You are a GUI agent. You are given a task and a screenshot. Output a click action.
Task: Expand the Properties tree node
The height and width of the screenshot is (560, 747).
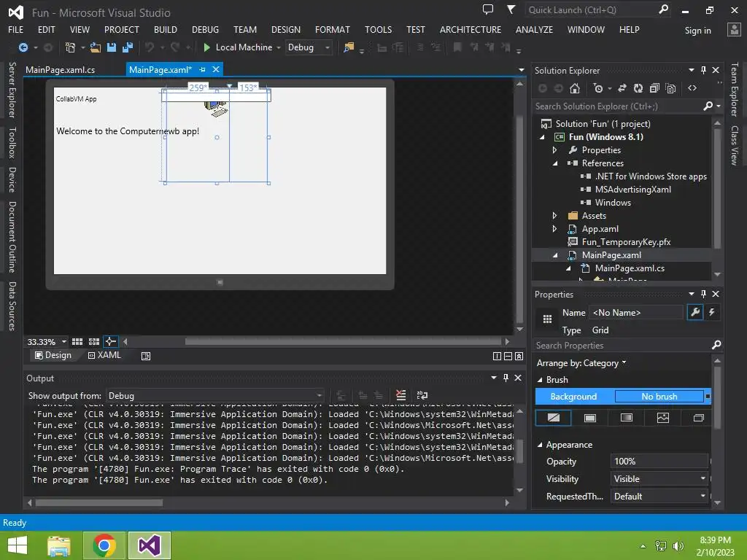point(554,150)
